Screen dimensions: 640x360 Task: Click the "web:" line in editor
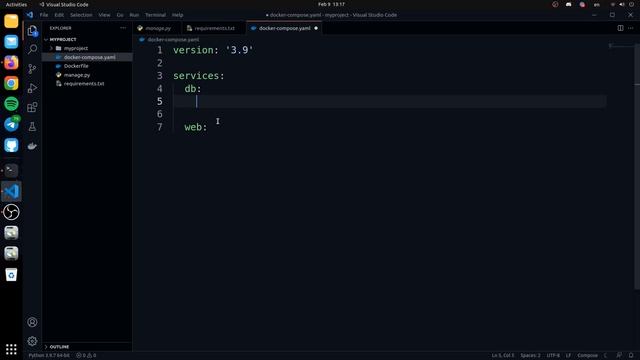(x=196, y=127)
